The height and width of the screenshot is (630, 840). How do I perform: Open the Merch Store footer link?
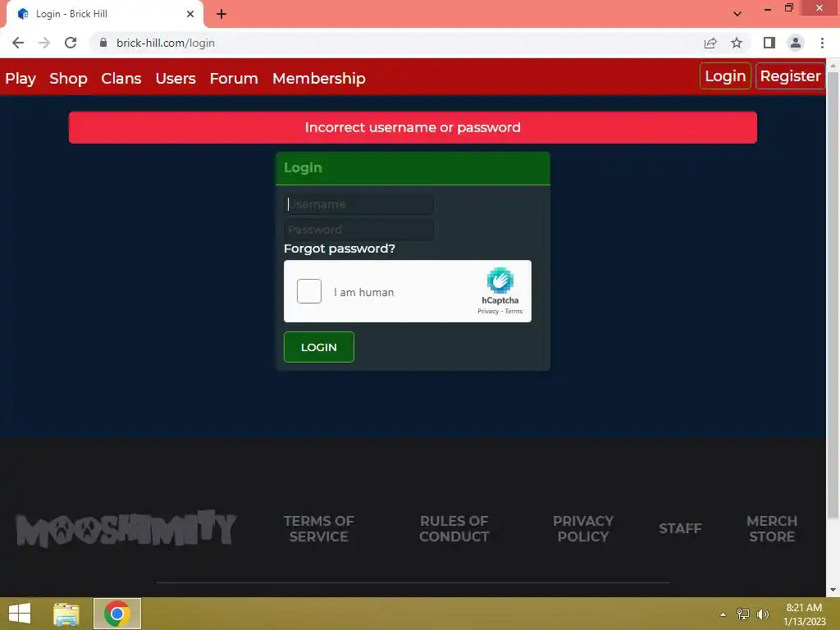point(772,529)
